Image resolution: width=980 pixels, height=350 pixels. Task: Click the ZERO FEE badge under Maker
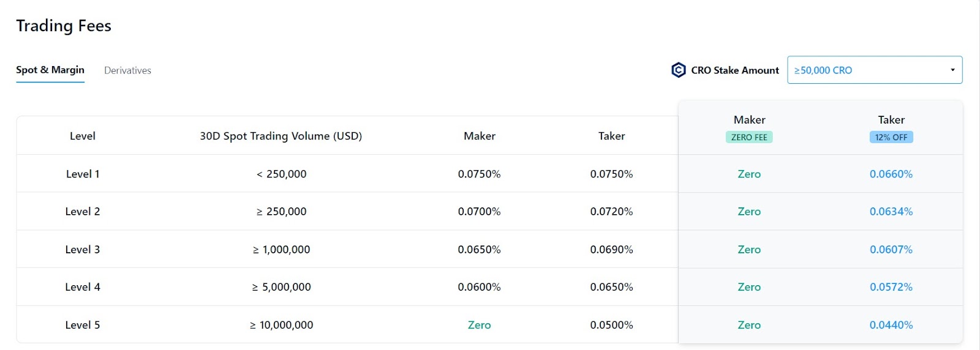(x=749, y=137)
